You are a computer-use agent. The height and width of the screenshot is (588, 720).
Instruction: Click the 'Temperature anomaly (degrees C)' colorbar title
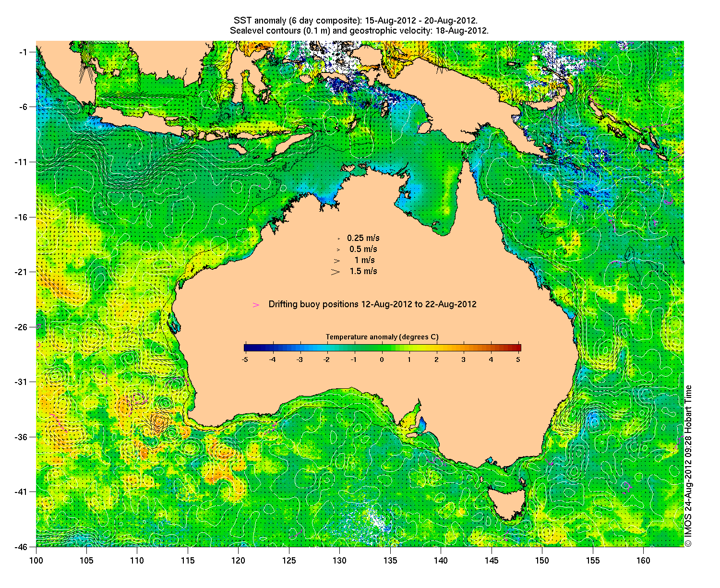tap(382, 337)
